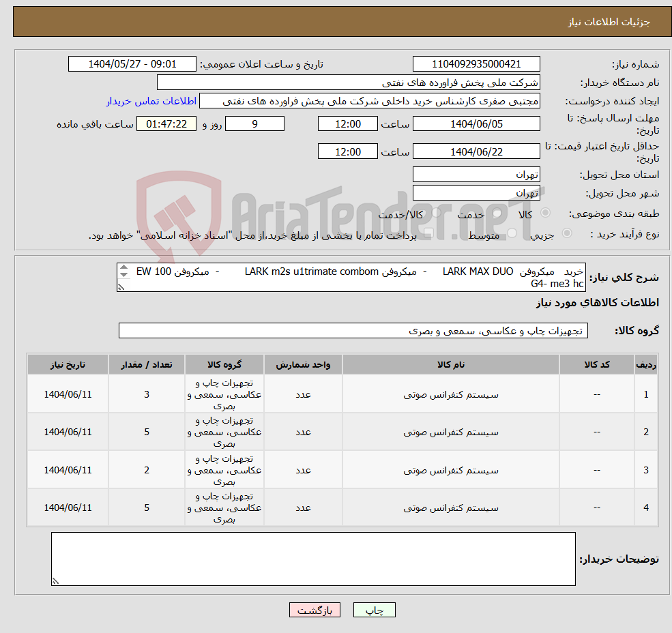Click the چاپ (Print) button
Image resolution: width=672 pixels, height=633 pixels.
(374, 610)
